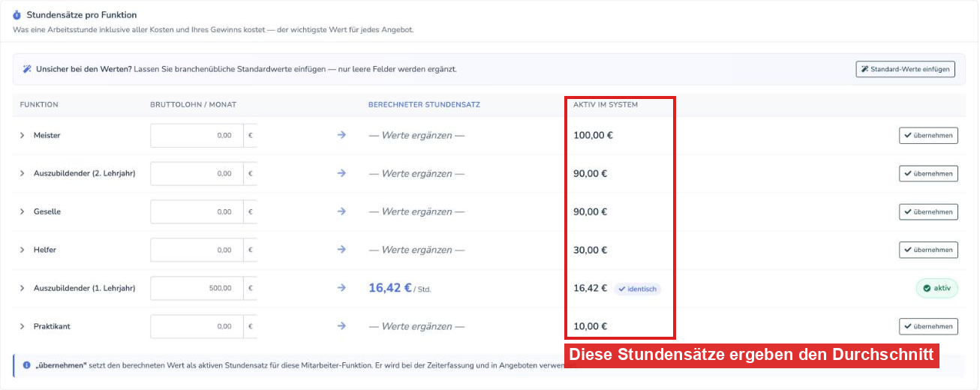Click the 10,00 € active rate
The width and height of the screenshot is (980, 390).
591,326
